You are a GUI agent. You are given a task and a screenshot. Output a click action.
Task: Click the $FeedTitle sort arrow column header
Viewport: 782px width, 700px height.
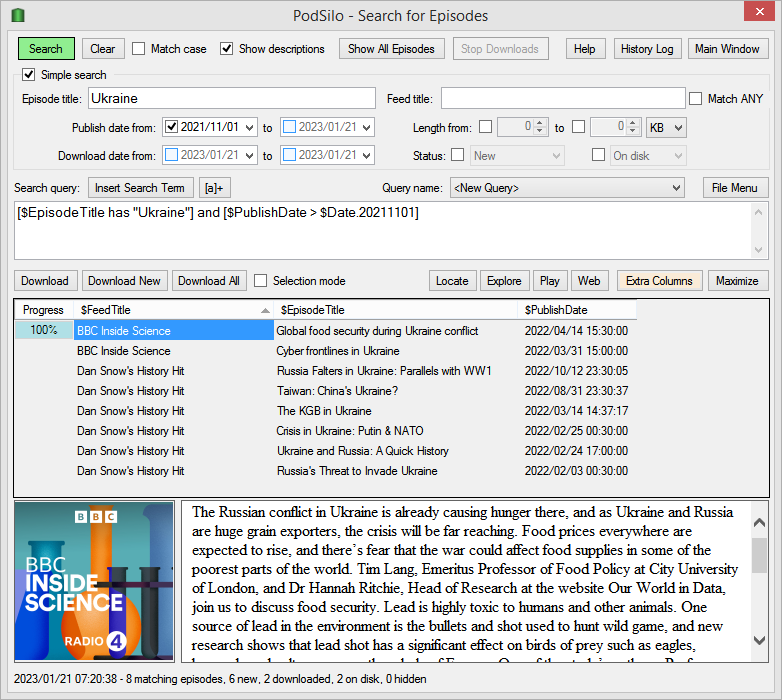[174, 310]
